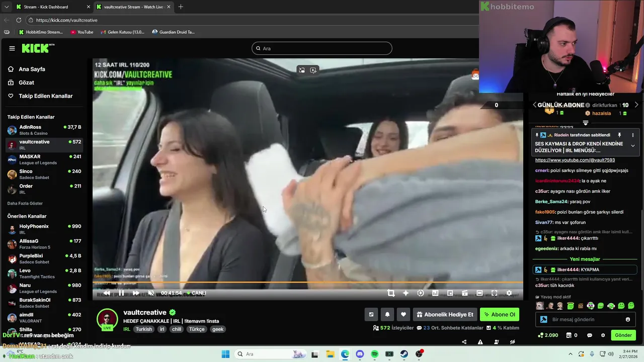Click the user-add icon below stats
The height and width of the screenshot is (362, 644).
point(496,342)
